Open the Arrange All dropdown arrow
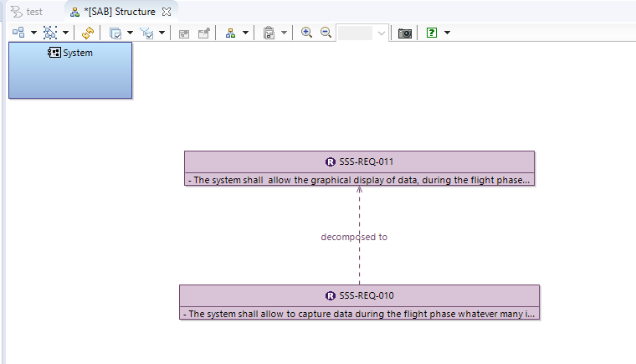The width and height of the screenshot is (636, 364). [x=33, y=33]
